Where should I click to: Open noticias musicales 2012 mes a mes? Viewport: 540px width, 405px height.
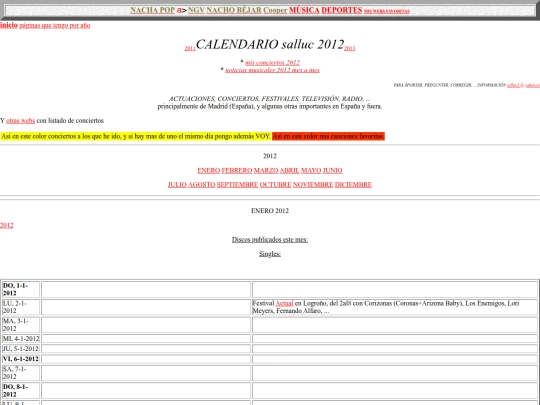[x=272, y=70]
